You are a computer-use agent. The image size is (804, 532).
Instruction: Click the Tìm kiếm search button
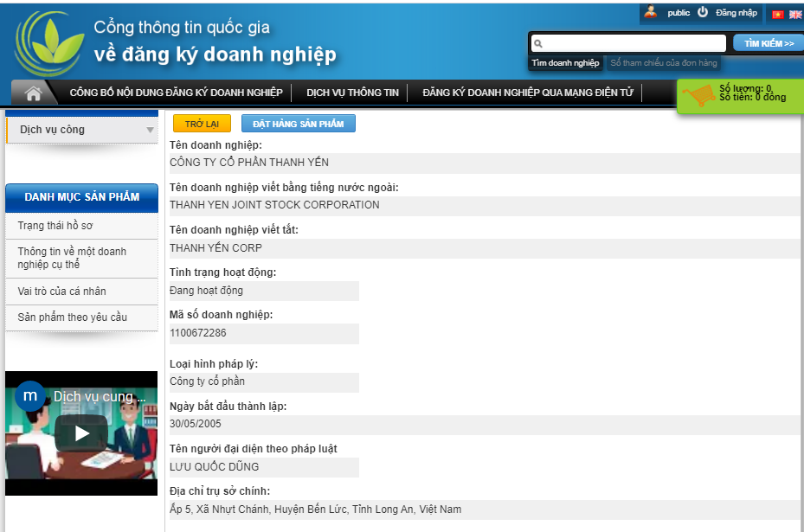click(768, 43)
